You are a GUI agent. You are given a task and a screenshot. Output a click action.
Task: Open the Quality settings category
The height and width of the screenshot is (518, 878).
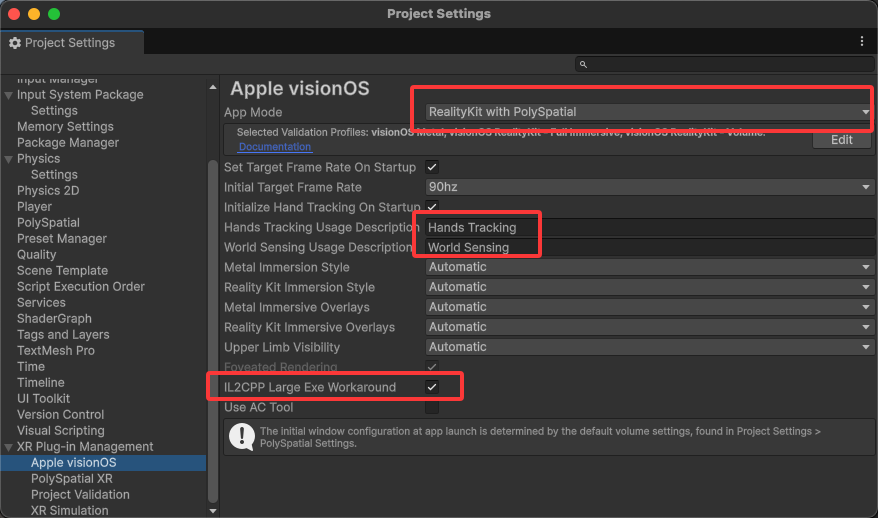[36, 255]
